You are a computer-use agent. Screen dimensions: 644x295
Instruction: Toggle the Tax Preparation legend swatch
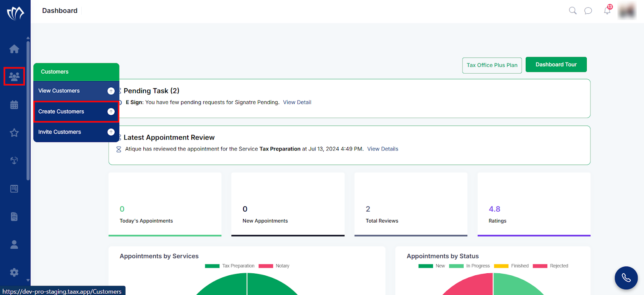tap(212, 266)
